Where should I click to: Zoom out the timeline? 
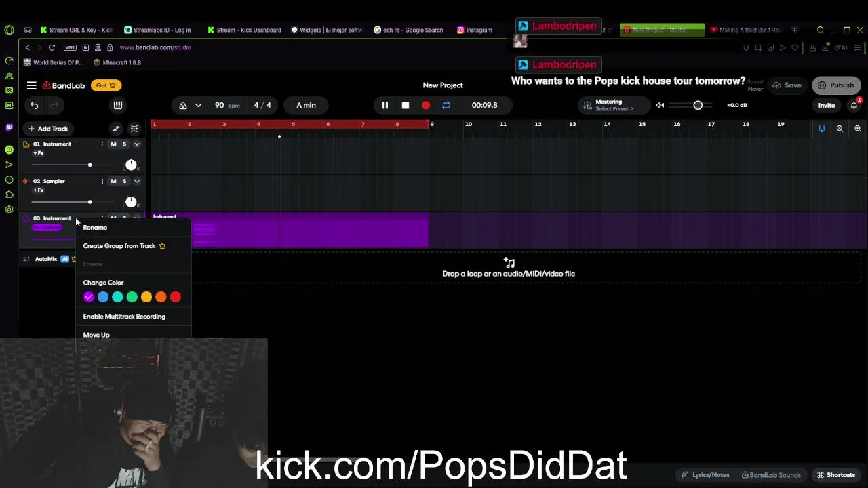[840, 129]
